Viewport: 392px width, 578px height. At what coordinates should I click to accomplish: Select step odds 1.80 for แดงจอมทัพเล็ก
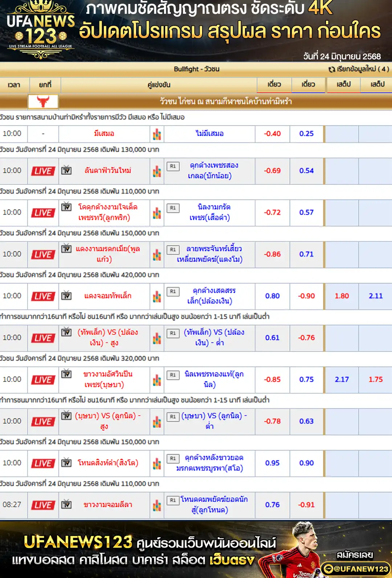point(342,296)
